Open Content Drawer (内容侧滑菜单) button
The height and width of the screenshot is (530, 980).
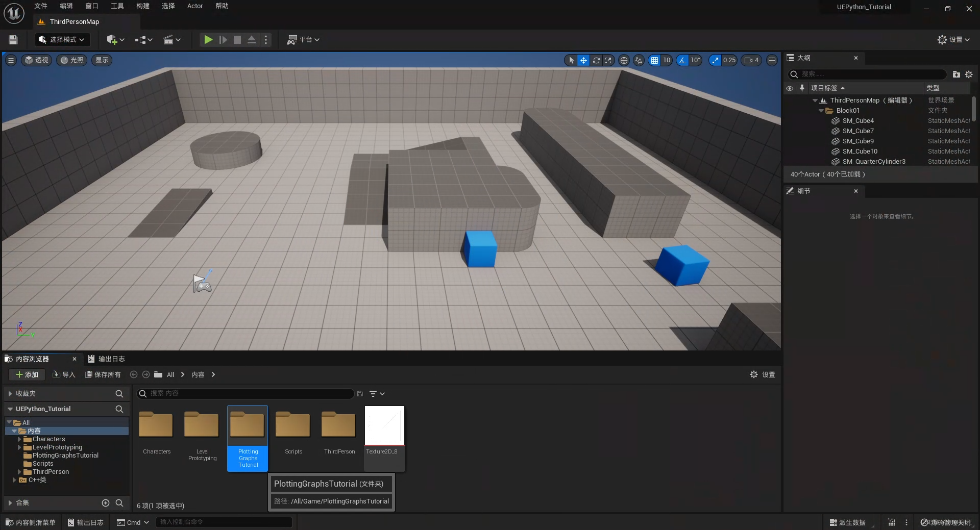[x=31, y=523]
